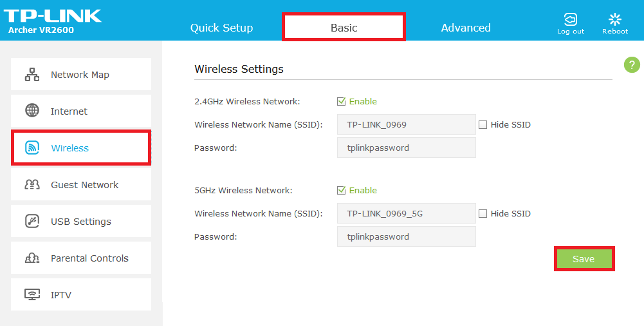Switch to the Quick Setup tab

221,28
